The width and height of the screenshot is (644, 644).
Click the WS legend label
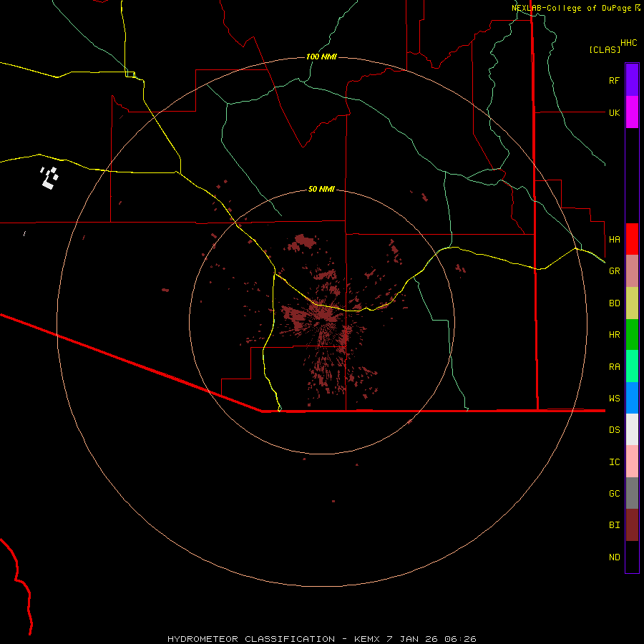(x=614, y=398)
